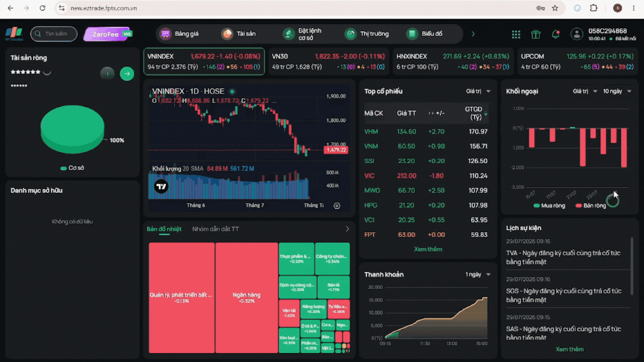Click the Tìm kiếm search field
The width and height of the screenshot is (644, 362).
54,34
